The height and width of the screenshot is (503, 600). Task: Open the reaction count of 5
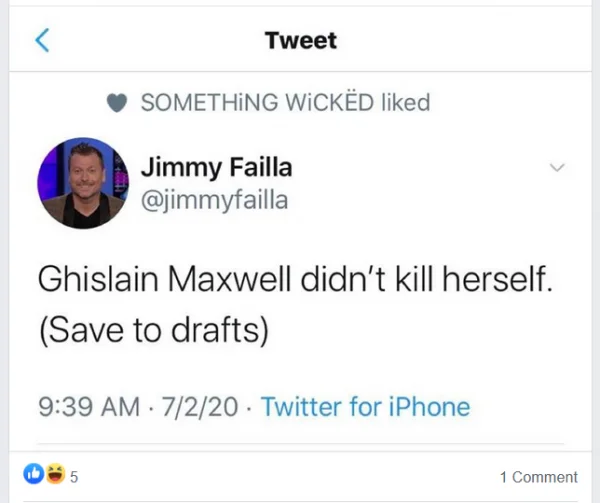point(74,477)
